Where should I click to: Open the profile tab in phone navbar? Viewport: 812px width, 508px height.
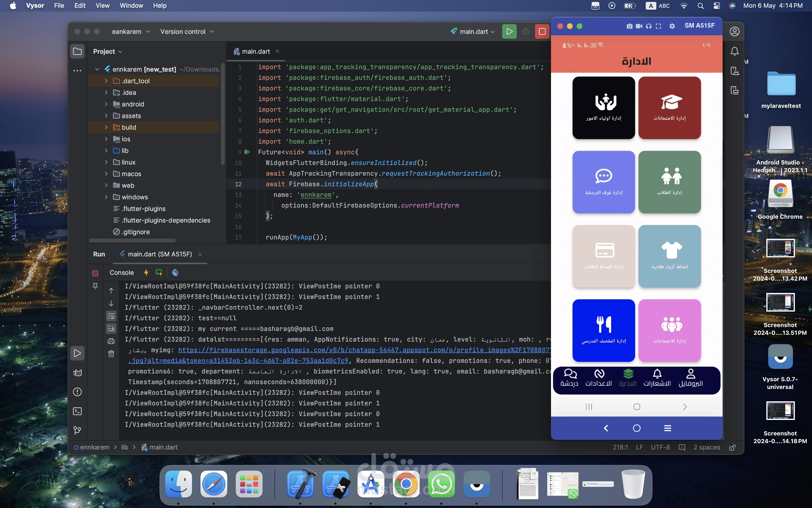[690, 378]
